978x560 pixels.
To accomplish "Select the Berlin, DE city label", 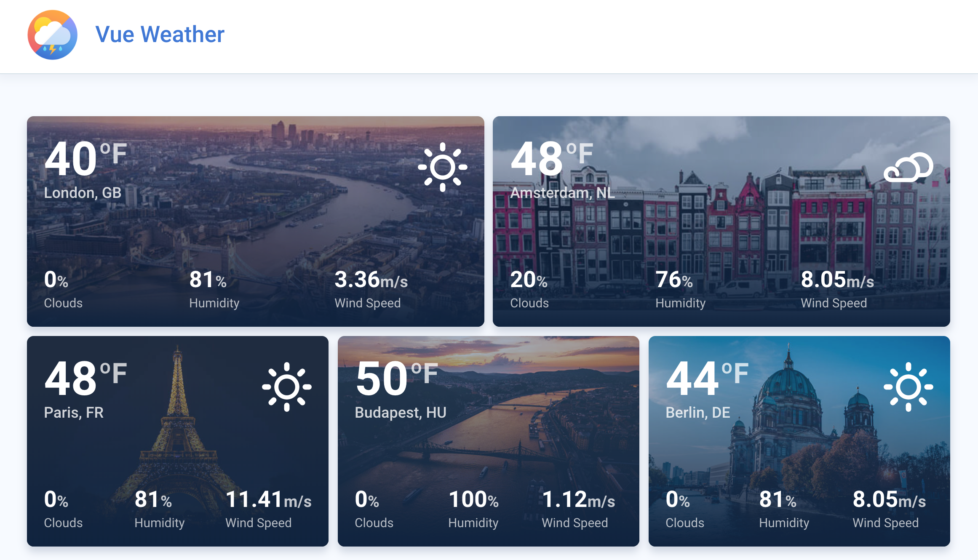I will coord(698,413).
